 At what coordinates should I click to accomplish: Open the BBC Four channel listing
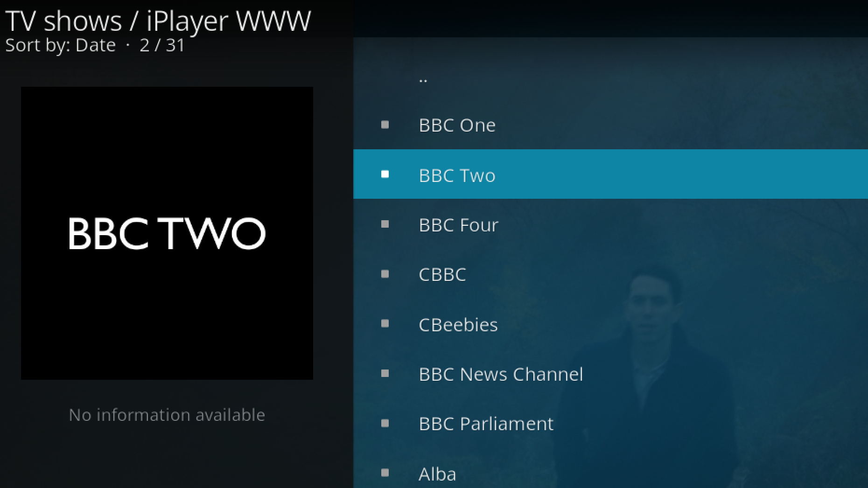click(610, 224)
